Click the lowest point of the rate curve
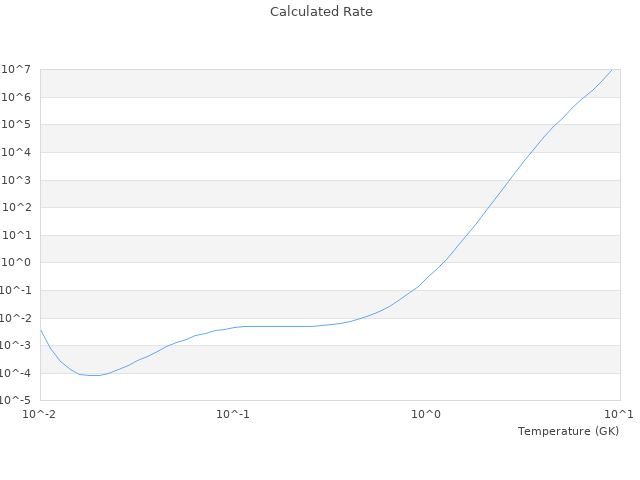Screen dimensions: 640x480 [x=94, y=375]
